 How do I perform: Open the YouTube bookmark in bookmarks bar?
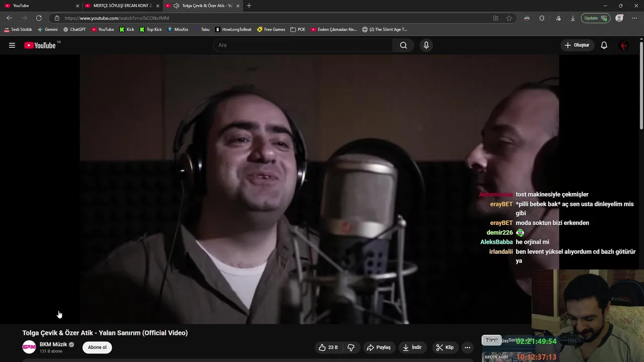point(103,30)
